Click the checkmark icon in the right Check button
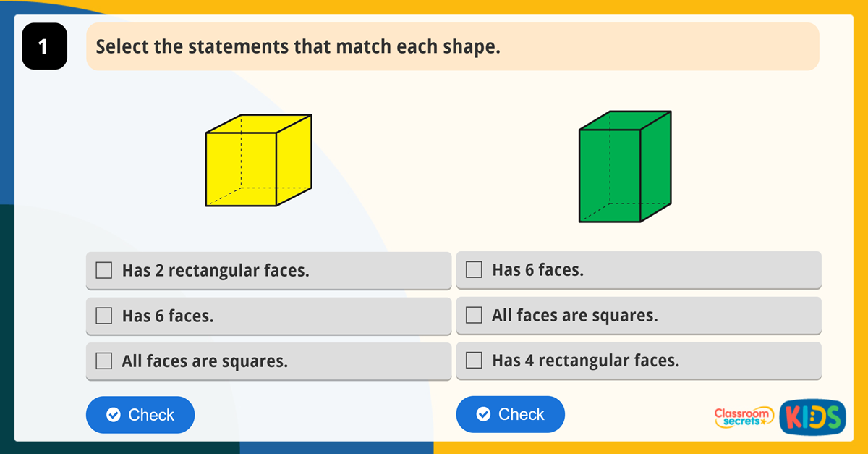The image size is (868, 454). [483, 414]
